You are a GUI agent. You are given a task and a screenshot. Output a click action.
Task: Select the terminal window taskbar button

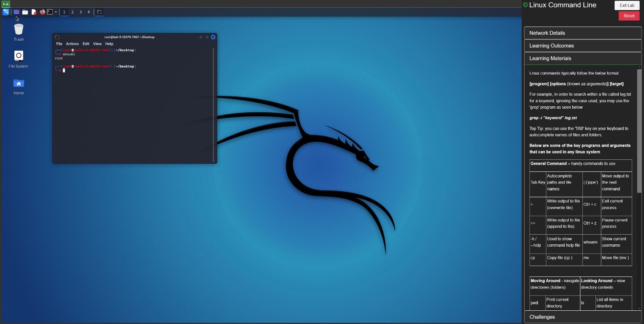(99, 12)
